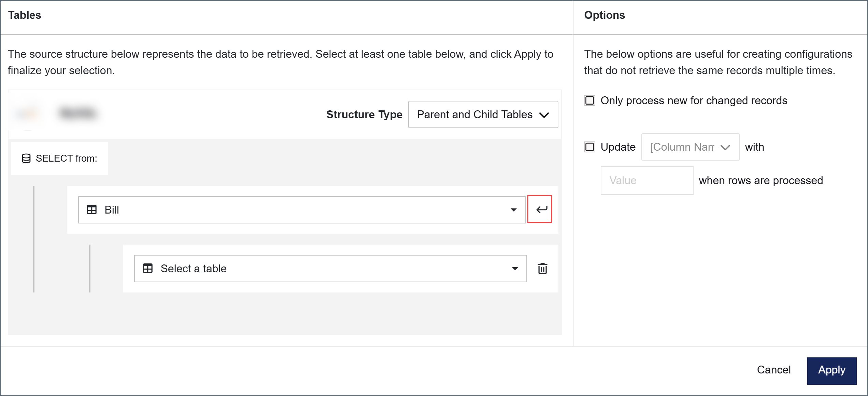868x396 pixels.
Task: Click the Cancel button
Action: (773, 370)
